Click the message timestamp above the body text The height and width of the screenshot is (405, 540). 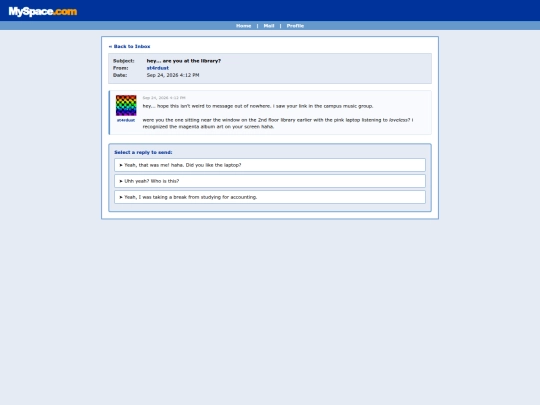[164, 98]
